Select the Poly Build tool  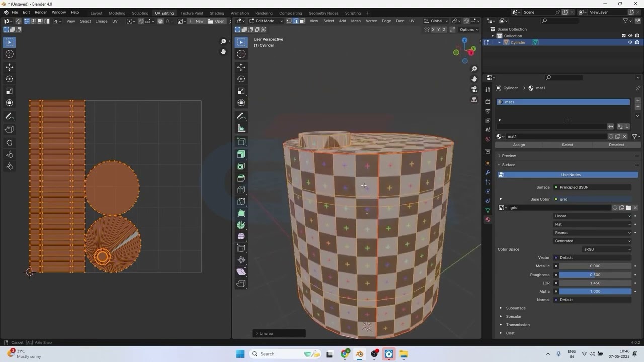pyautogui.click(x=241, y=213)
